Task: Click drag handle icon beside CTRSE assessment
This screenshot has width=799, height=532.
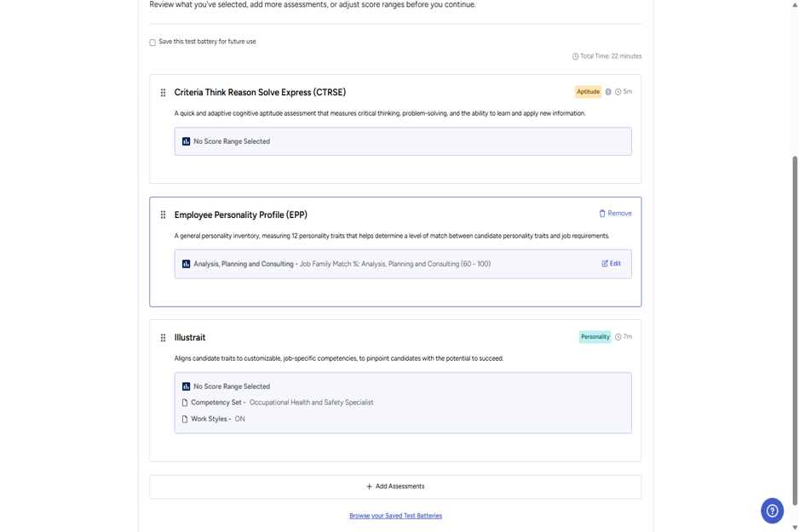Action: pos(163,93)
